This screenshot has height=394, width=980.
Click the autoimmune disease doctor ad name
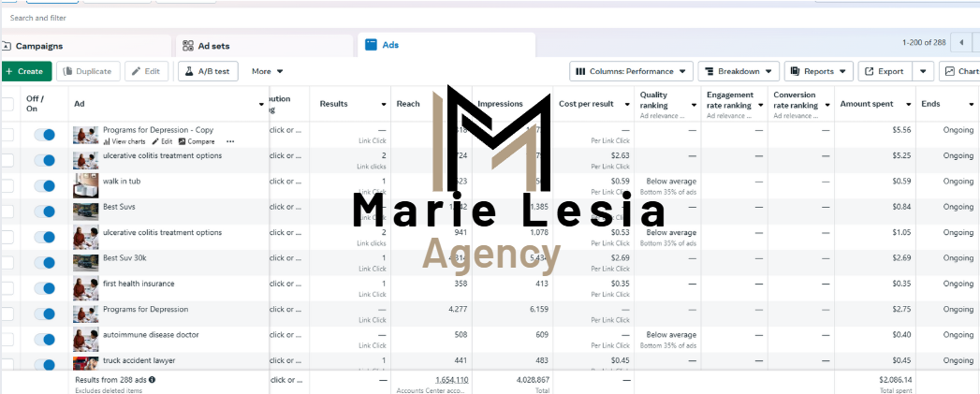click(x=152, y=335)
